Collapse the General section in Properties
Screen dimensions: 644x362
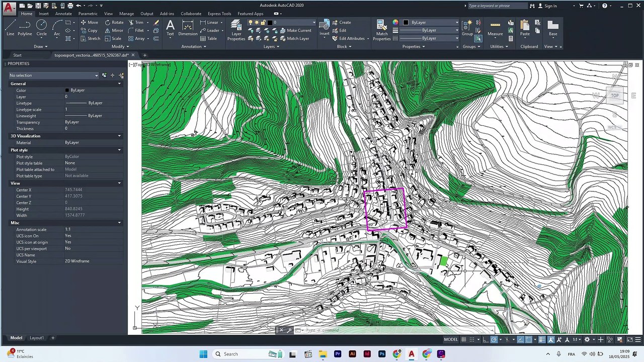tap(119, 84)
